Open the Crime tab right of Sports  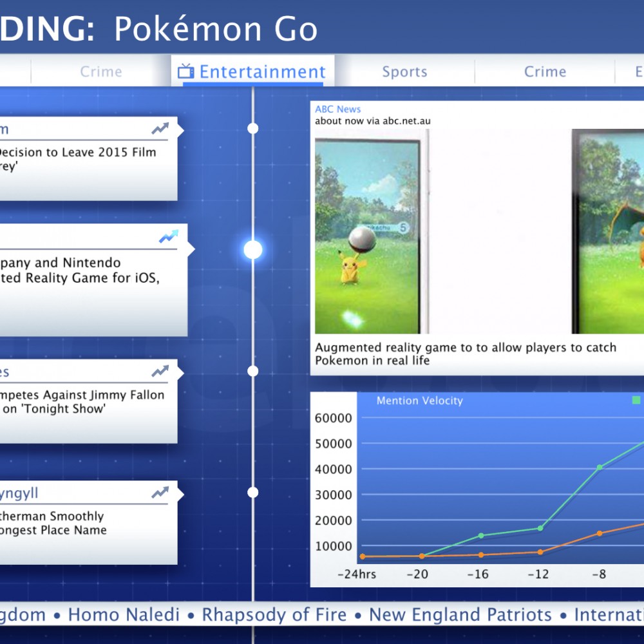pos(545,71)
